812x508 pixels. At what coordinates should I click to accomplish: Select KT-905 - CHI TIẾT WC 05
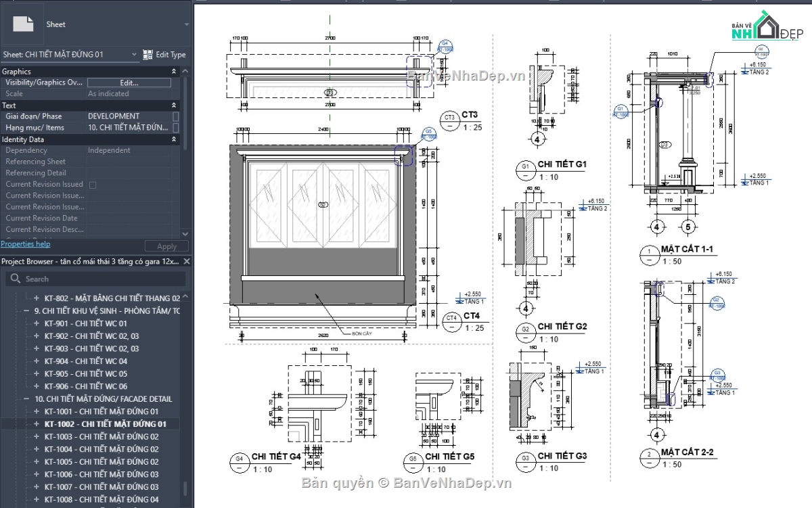[86, 374]
